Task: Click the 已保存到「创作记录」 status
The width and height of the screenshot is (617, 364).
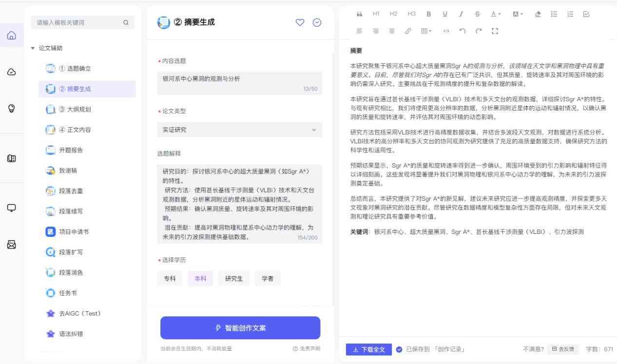Action: point(430,349)
